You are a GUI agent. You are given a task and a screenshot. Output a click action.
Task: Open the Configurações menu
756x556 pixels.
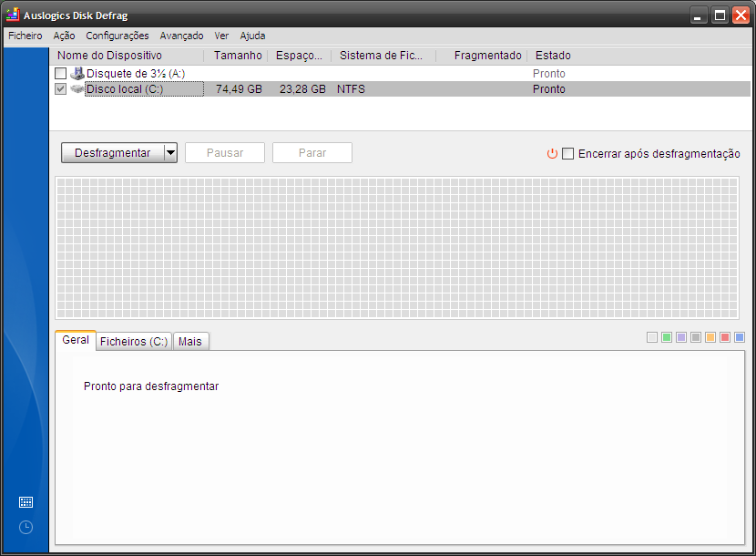tap(117, 36)
